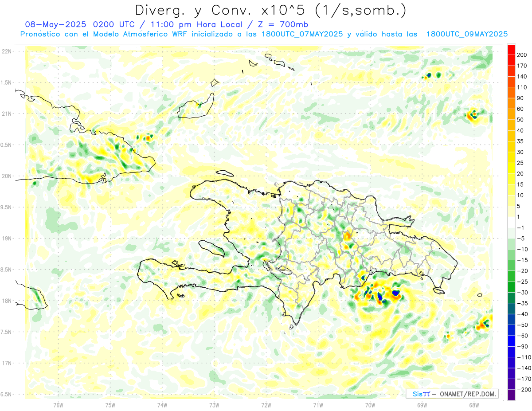Click the '-200' color scale label
The image size is (532, 411).
coord(524,390)
